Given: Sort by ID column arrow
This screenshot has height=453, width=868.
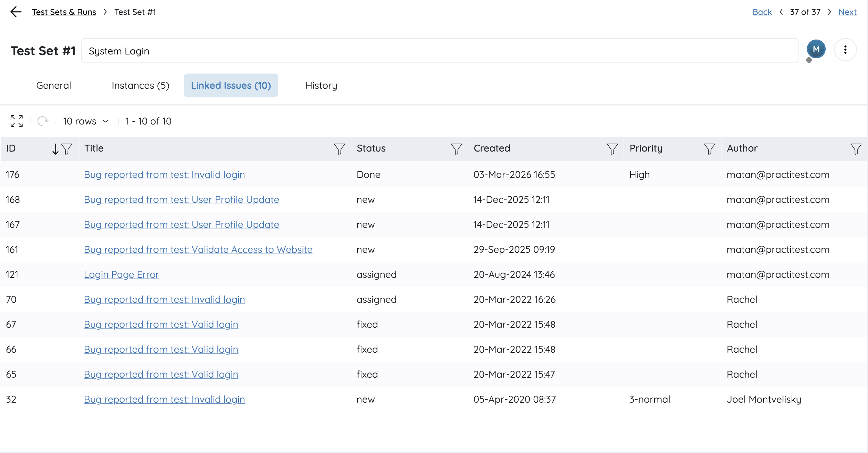Looking at the screenshot, I should [55, 149].
